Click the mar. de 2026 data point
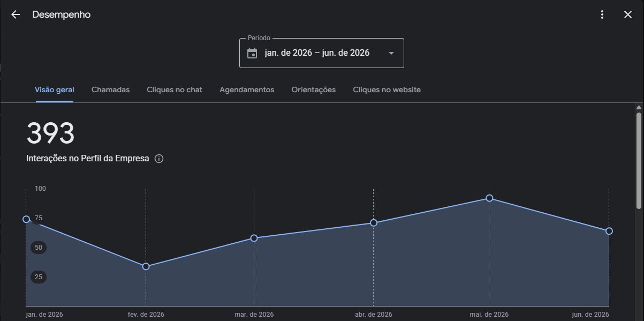644x321 pixels. [x=254, y=238]
